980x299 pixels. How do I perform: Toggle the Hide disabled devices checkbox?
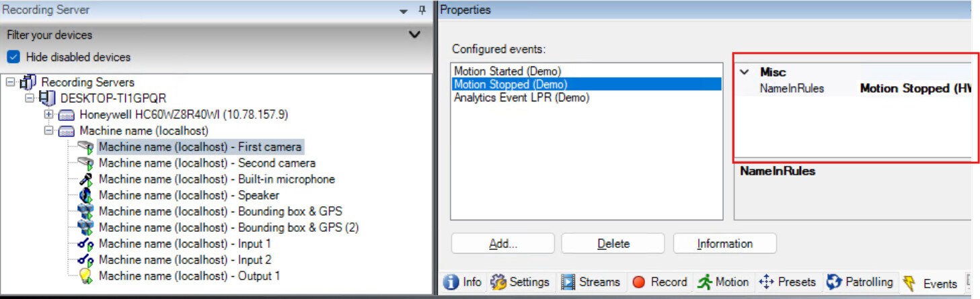pos(13,57)
